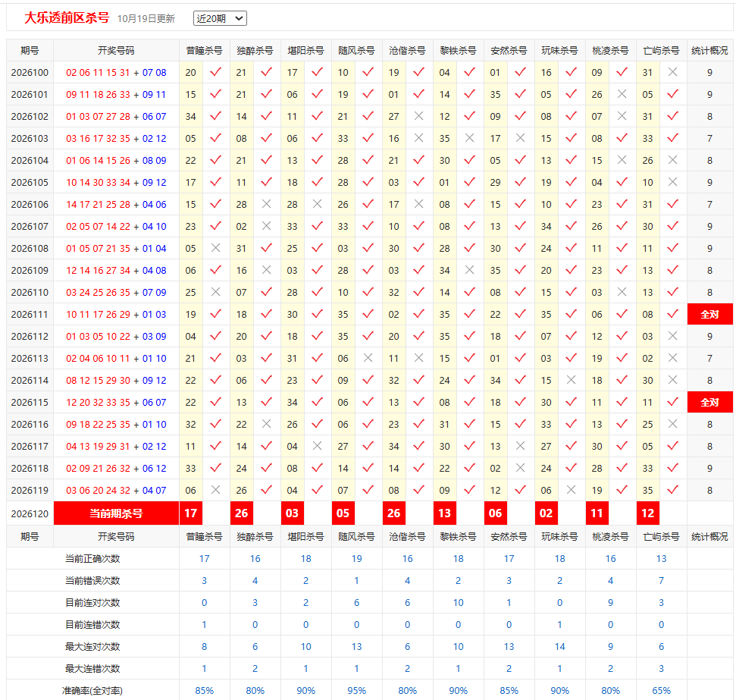Viewport: 736px width, 700px height.
Task: Click the cross mark in 安然 column of row 2026118
Action: (x=520, y=467)
